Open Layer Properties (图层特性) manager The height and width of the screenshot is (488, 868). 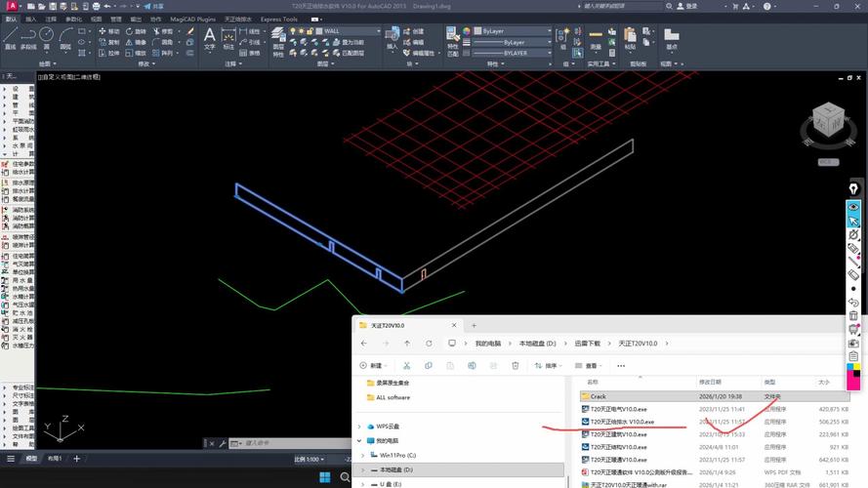(x=278, y=42)
